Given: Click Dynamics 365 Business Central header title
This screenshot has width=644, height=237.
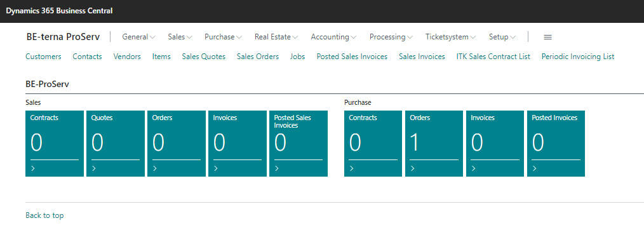Looking at the screenshot, I should tap(59, 11).
